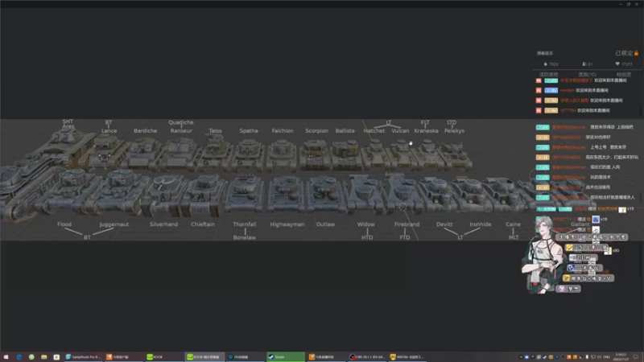
Task: Click the Widow tank label
Action: (x=366, y=224)
